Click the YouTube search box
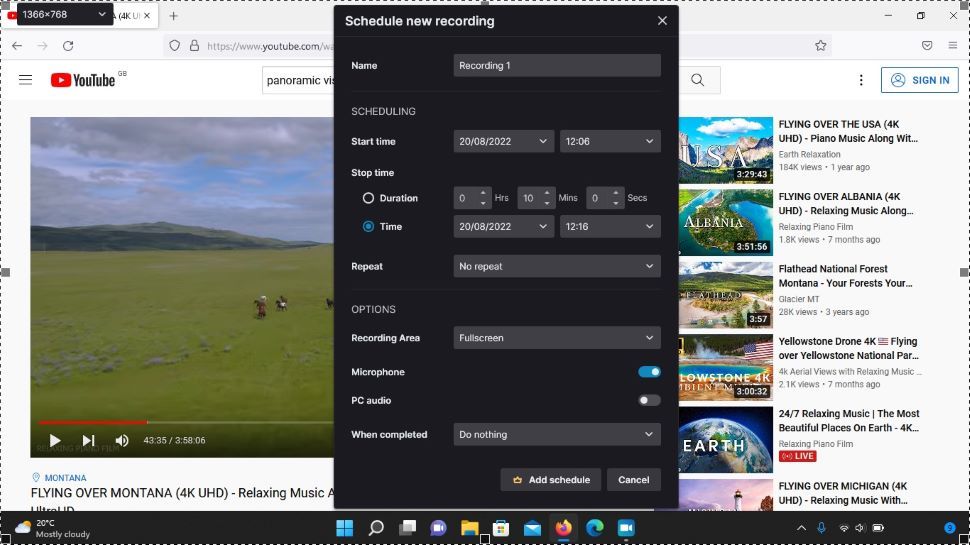 click(x=299, y=80)
